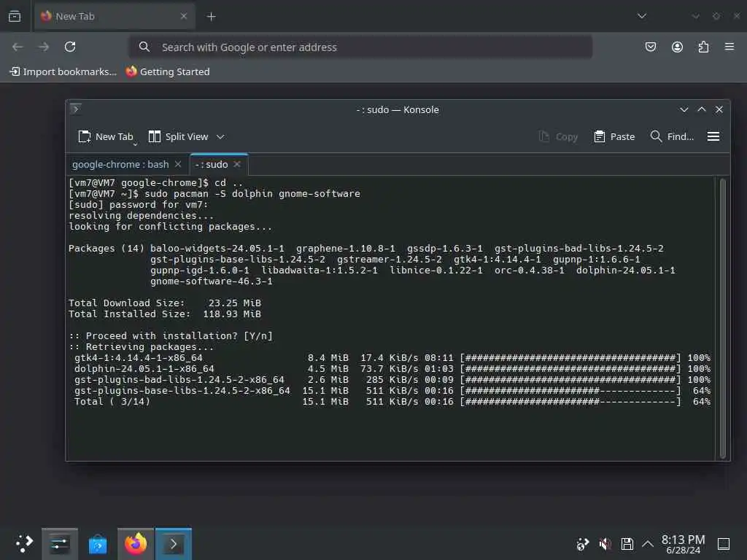Click gst-plugins-bad-libs download row name

179,379
